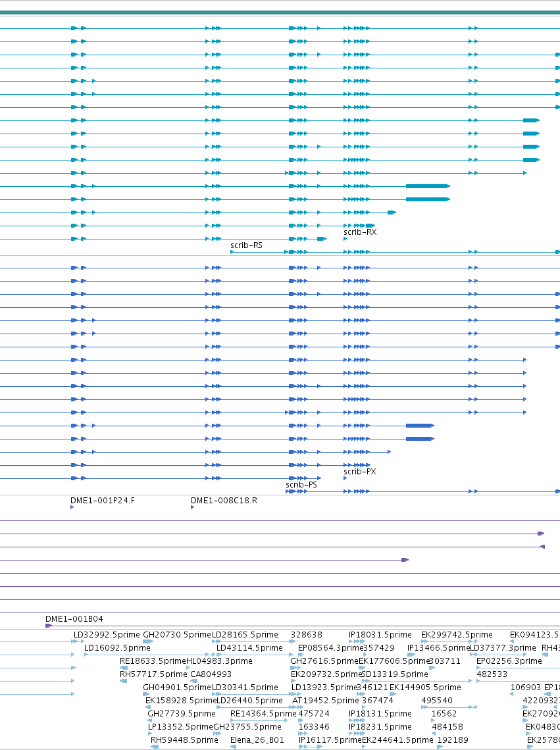Click the 328638 feature label
The image size is (560, 750).
pos(307,635)
